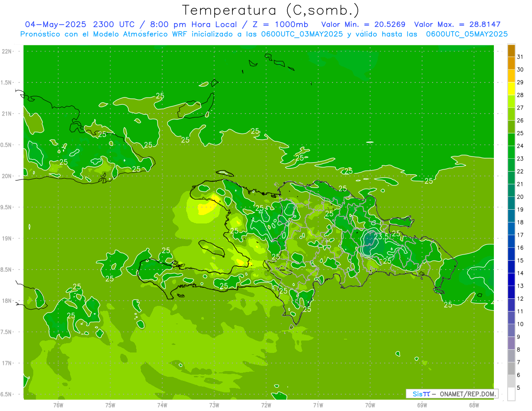Click the "23.5" contour label on the map
Screen dimensions: 532x411
381,236
